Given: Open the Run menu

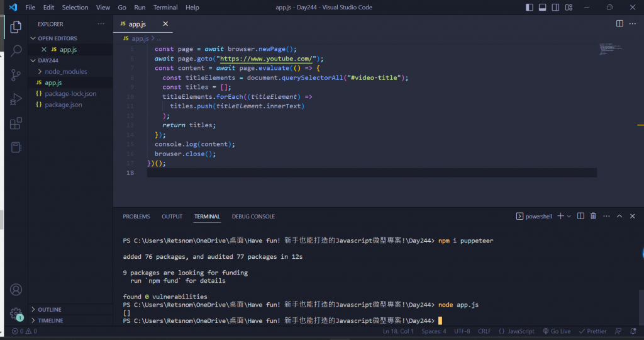Looking at the screenshot, I should click(140, 8).
